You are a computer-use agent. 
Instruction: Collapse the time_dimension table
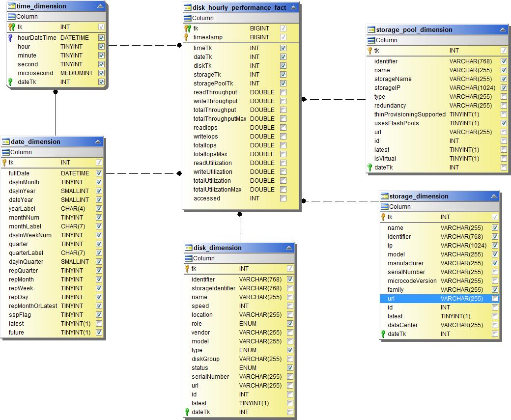[100, 6]
